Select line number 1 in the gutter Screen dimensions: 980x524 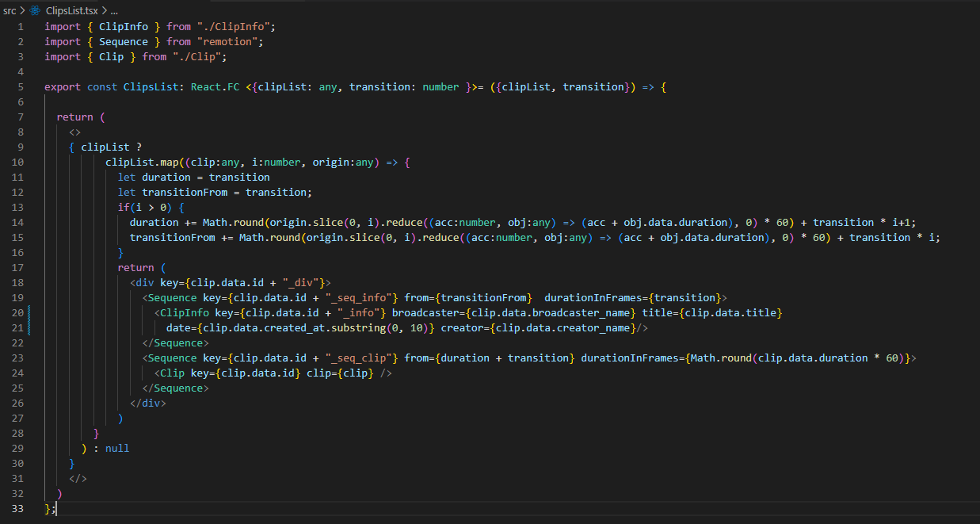tap(22, 26)
